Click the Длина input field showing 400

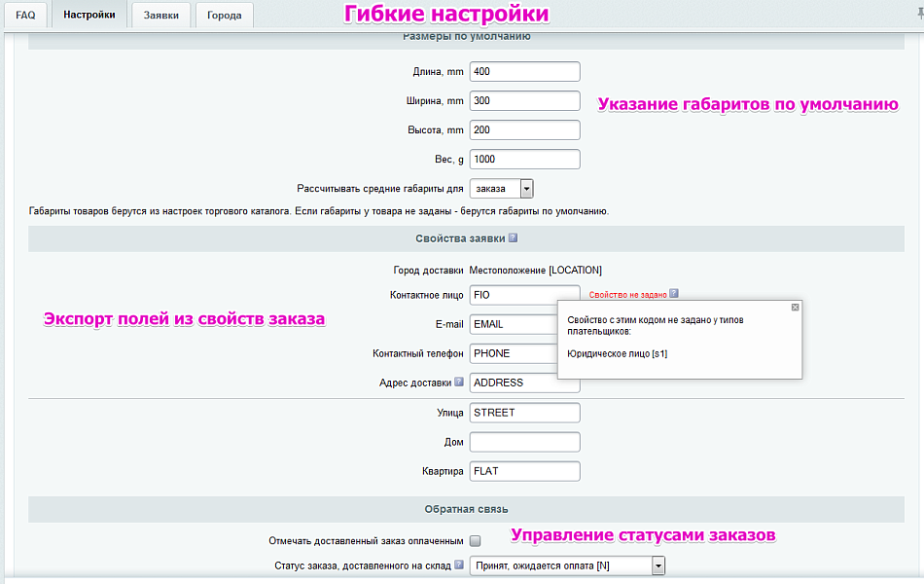(x=524, y=70)
